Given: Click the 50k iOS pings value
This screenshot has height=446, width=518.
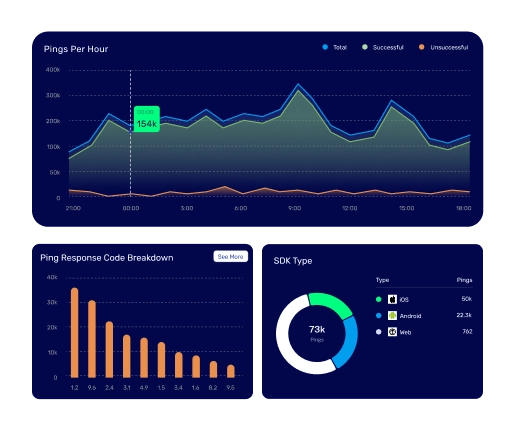Looking at the screenshot, I should click(467, 299).
